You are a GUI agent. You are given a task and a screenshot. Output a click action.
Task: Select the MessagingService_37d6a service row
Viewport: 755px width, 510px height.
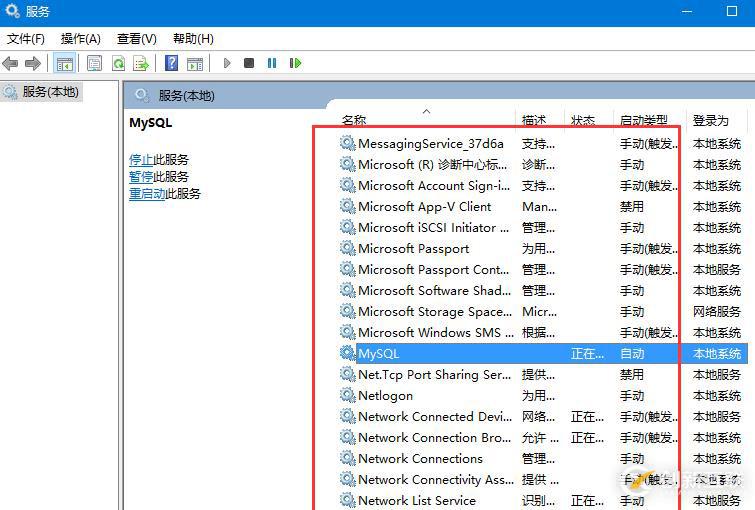[543, 143]
